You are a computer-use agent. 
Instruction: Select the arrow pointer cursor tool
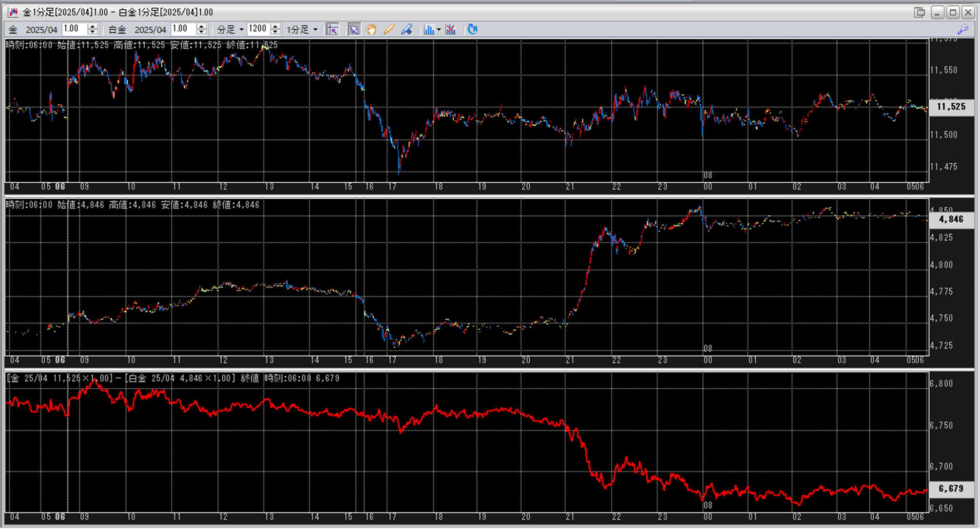[354, 30]
